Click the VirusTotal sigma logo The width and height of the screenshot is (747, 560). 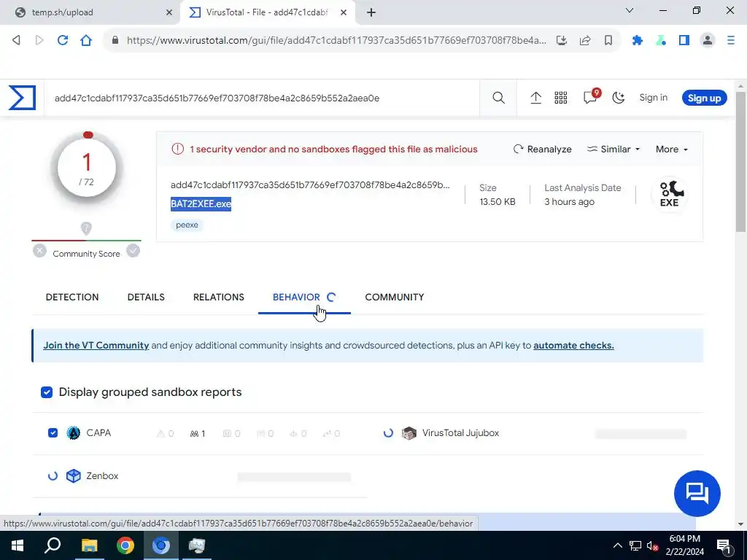[22, 98]
